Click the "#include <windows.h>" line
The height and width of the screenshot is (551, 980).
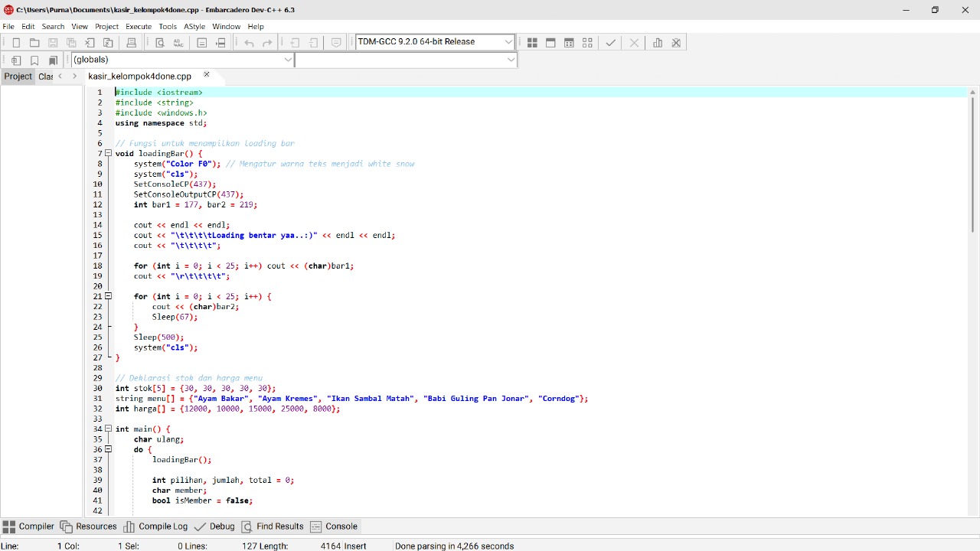tap(161, 113)
